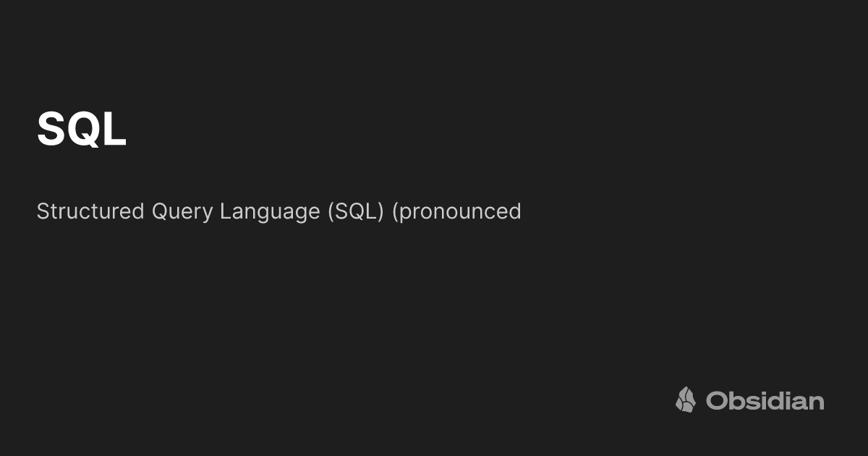Open the Obsidian wordmark link

765,400
